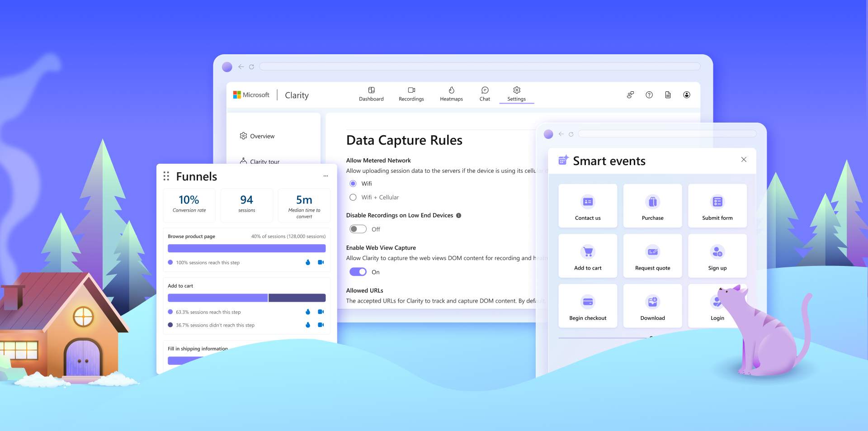Click the document icon in header
868x431 pixels.
point(668,95)
